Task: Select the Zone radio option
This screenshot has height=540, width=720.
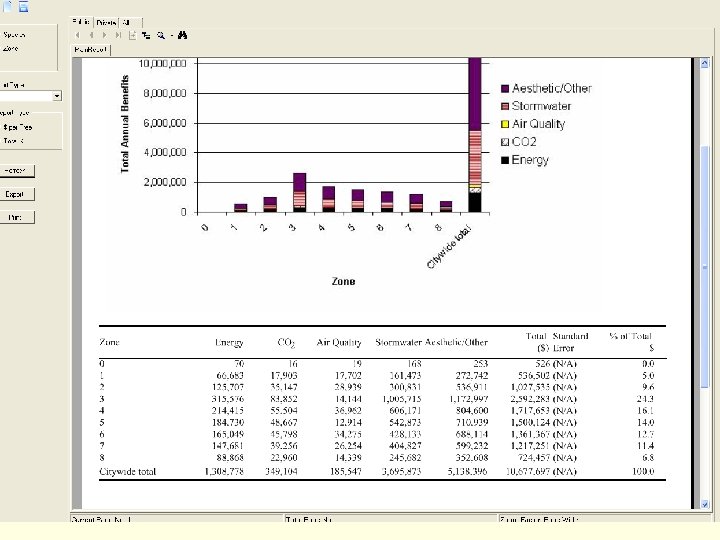Action: coord(11,48)
